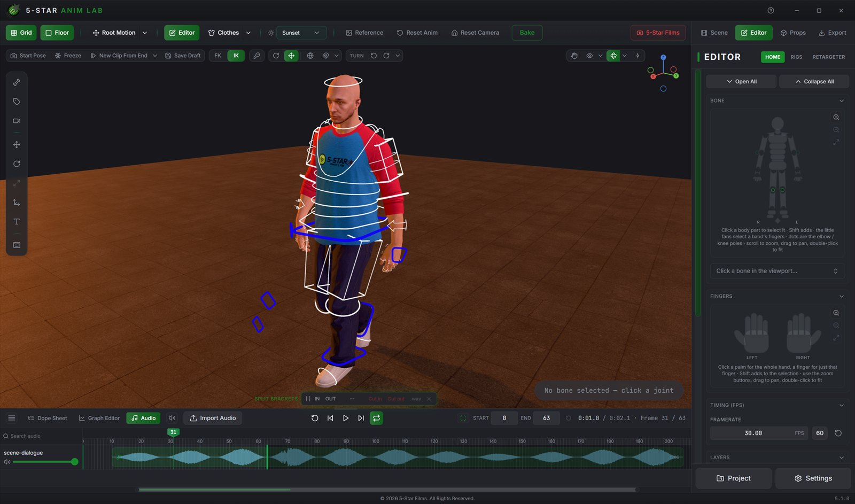The width and height of the screenshot is (855, 504).
Task: Click the Import Audio button
Action: click(213, 418)
